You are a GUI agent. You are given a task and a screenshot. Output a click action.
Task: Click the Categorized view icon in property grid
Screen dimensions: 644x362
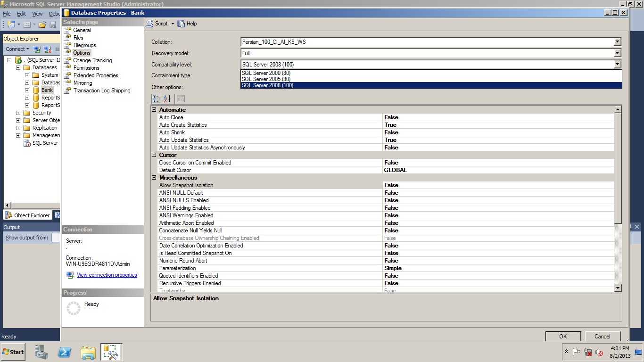click(x=156, y=99)
